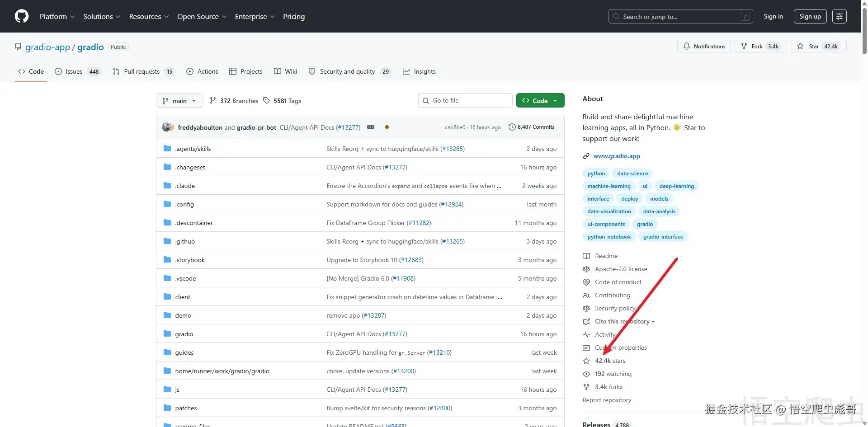Open the global navigation settings icon

840,16
